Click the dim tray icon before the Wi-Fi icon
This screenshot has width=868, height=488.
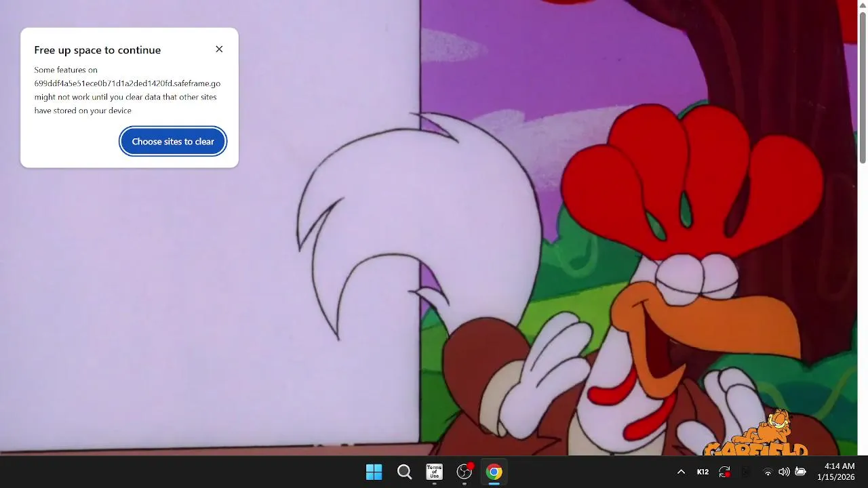(x=746, y=472)
